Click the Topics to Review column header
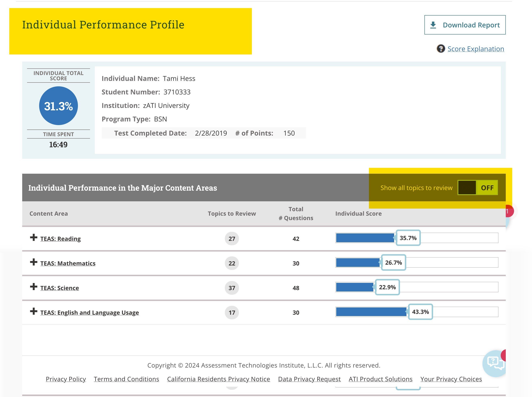Screen dimensions: 532x397 pos(232,214)
